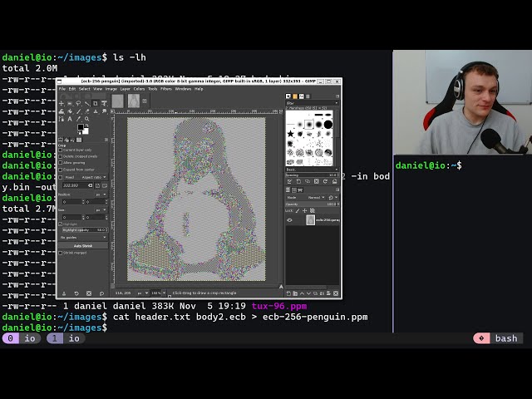The width and height of the screenshot is (532, 399).
Task: Open the Edit menu
Action: point(72,89)
